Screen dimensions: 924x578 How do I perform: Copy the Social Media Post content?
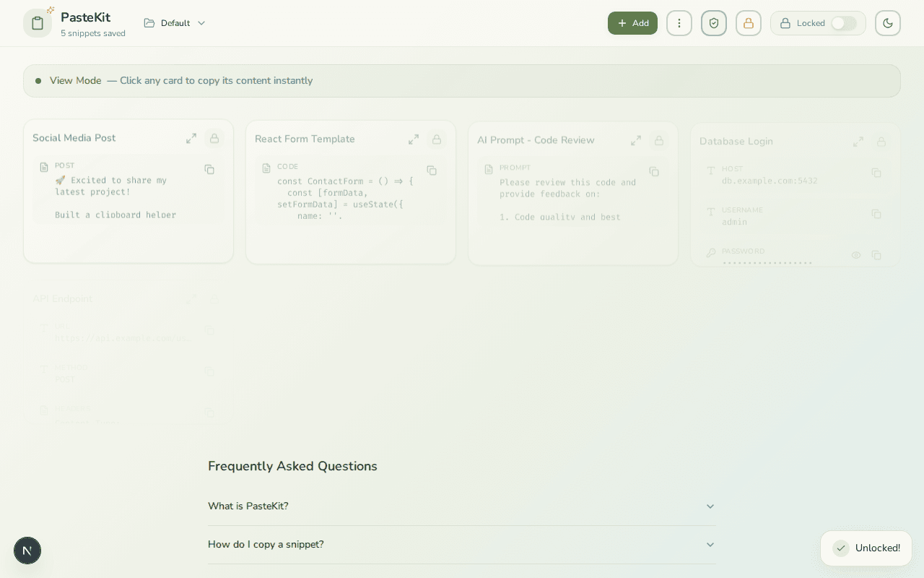point(209,169)
